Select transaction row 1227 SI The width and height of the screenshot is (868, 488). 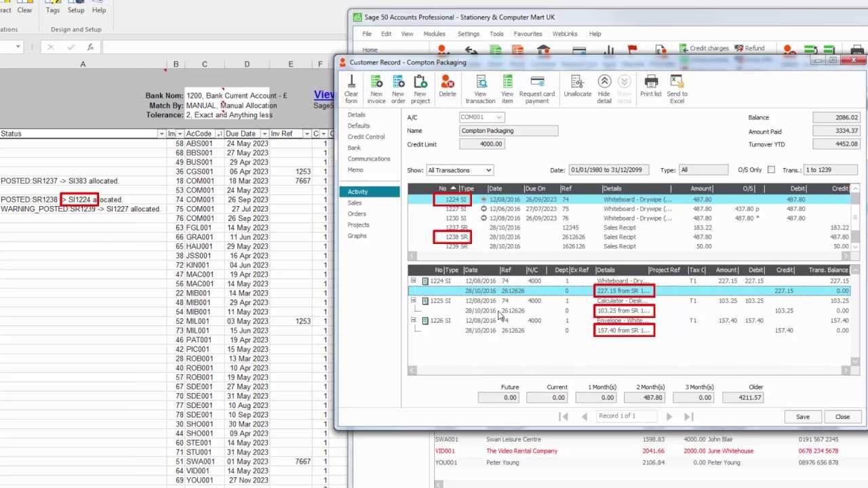coord(629,209)
